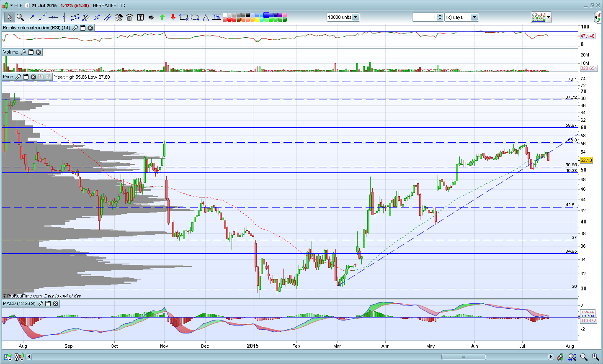
Task: Select the magnifying glass zoom tool
Action: click(20, 17)
